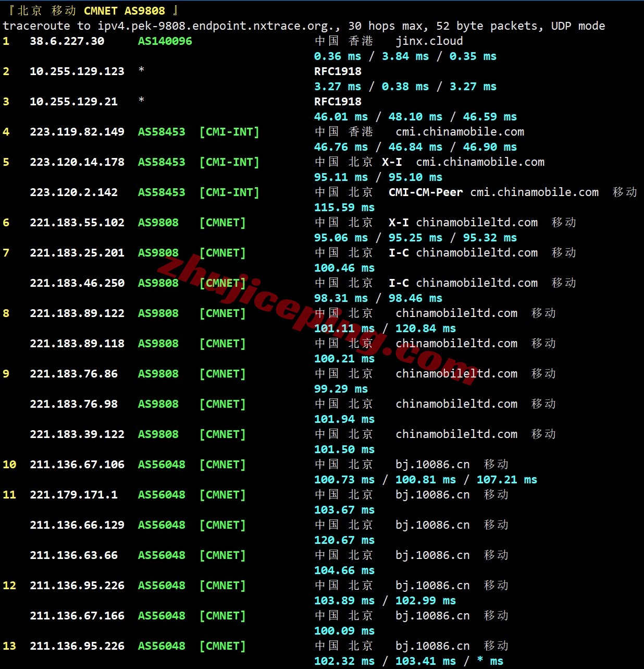644x669 pixels.
Task: Select the 98.46 ms latency value
Action: (415, 298)
